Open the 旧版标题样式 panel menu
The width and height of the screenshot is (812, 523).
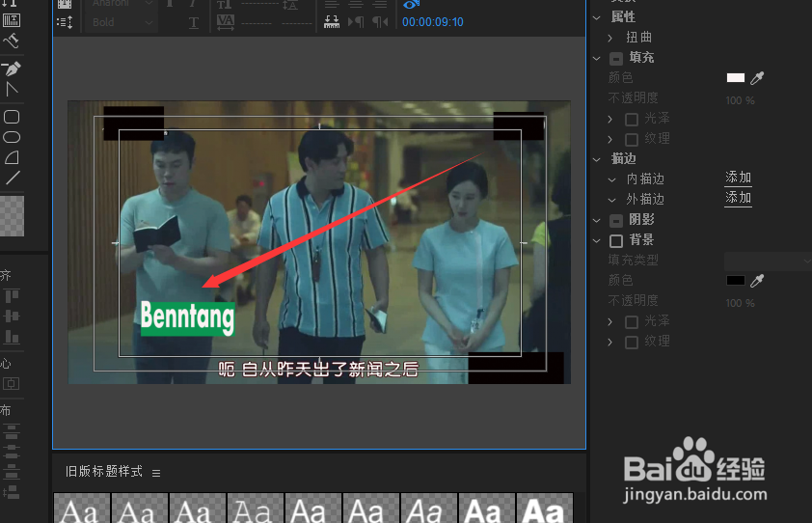(x=156, y=473)
